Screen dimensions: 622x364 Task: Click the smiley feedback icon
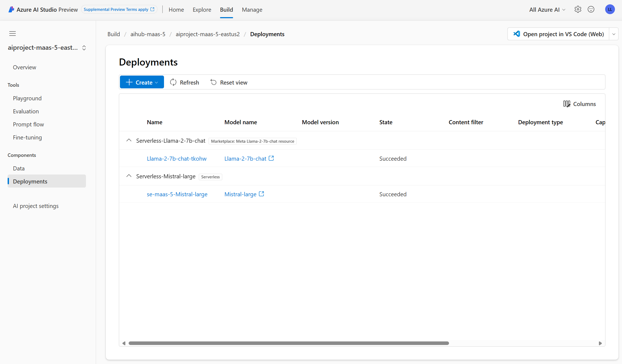[x=591, y=10]
